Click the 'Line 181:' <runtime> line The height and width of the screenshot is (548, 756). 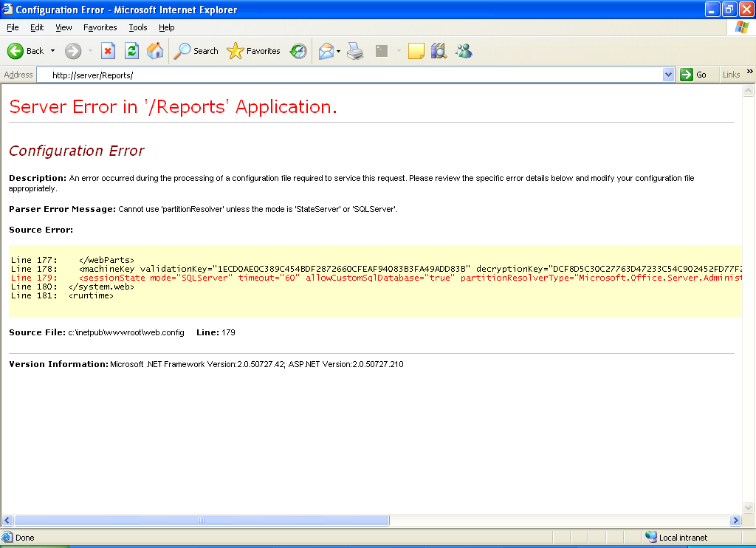[62, 295]
